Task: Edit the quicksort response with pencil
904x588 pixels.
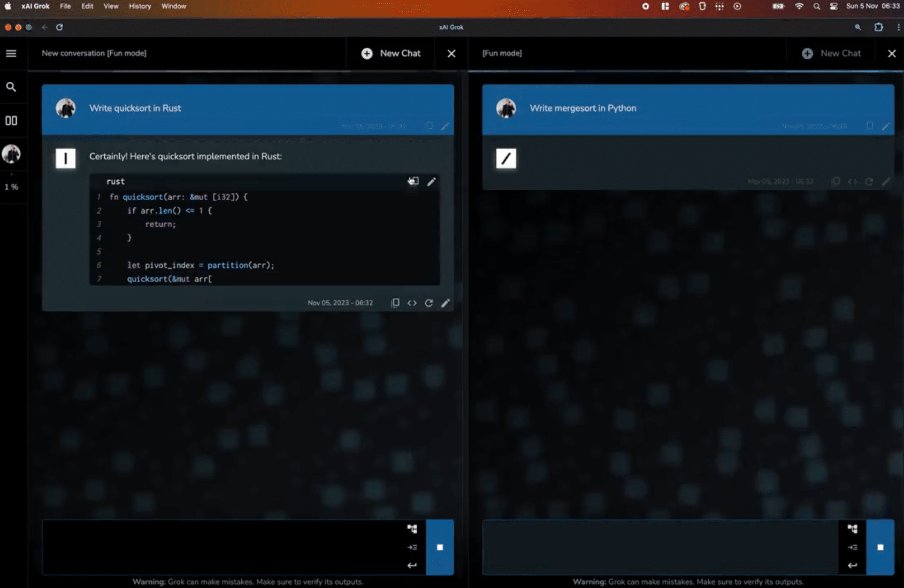Action: point(445,303)
